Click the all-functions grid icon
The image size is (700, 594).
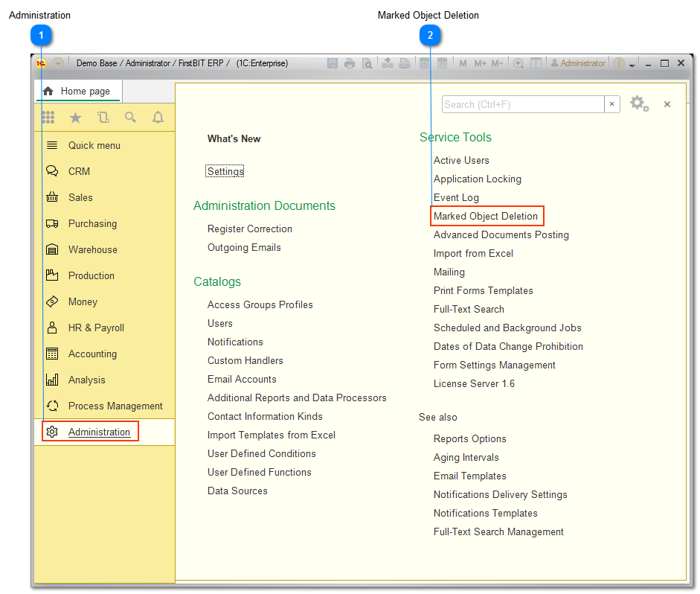coord(48,117)
